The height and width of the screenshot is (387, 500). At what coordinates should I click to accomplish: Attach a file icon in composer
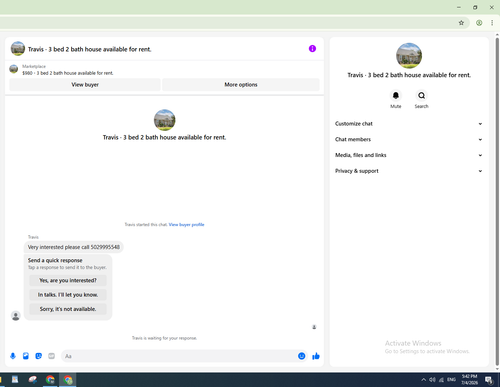[26, 356]
